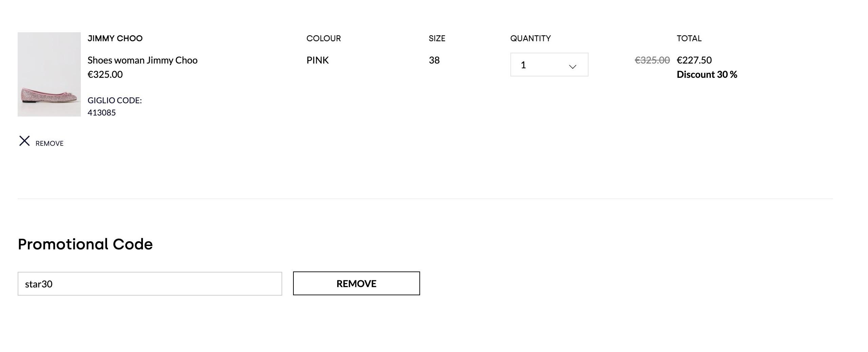
Task: Open the quantity dropdown showing 1
Action: (x=549, y=65)
